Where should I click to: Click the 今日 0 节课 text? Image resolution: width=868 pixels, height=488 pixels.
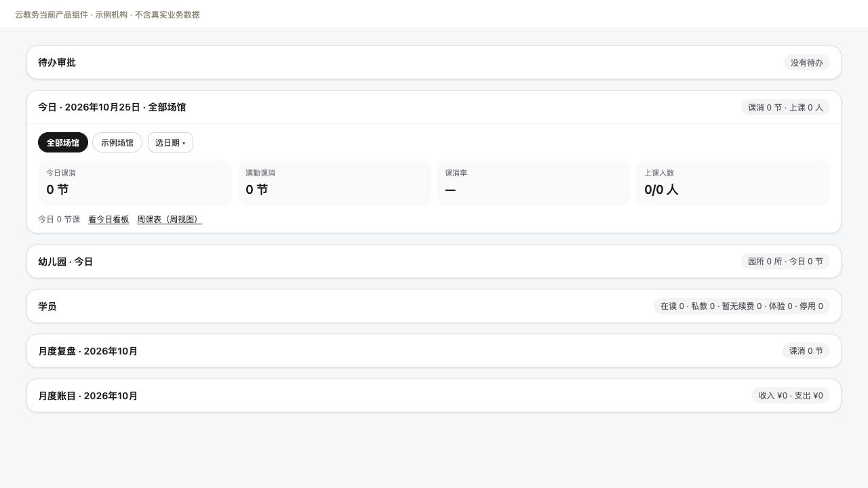click(x=59, y=220)
